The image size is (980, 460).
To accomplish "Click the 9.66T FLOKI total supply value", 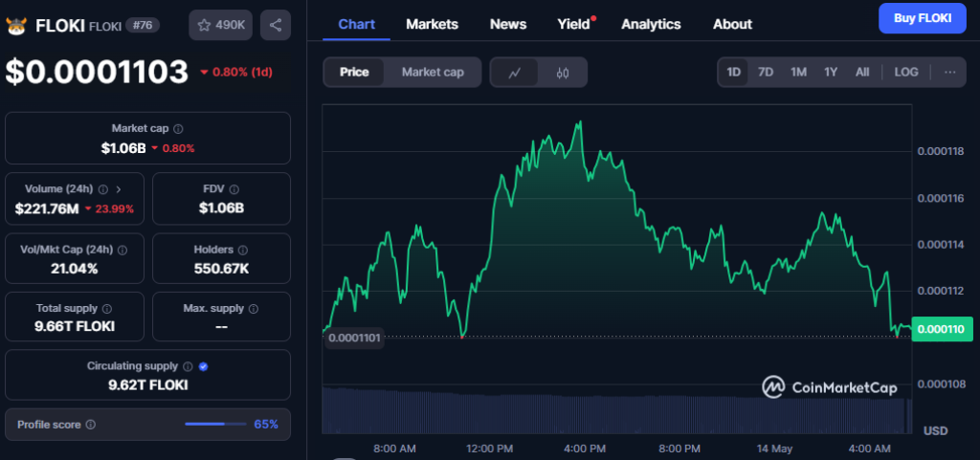I will pos(75,326).
